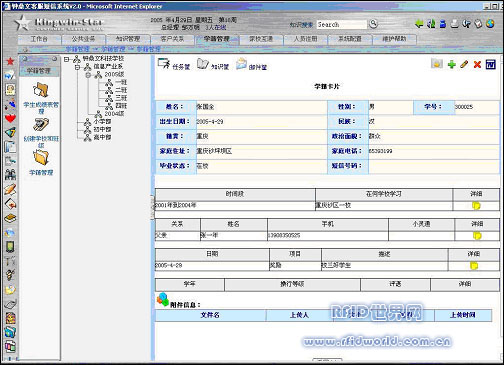
Task: Select 二班 in the class tree
Action: pyautogui.click(x=121, y=90)
